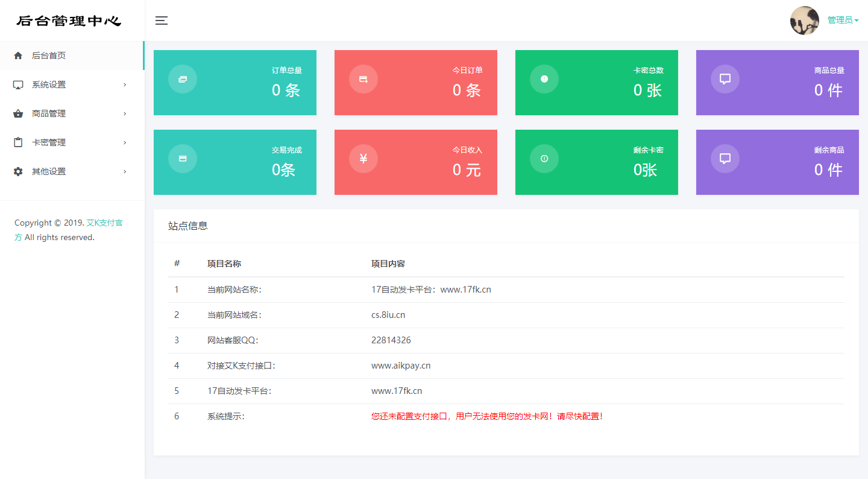Expand 系统设置 with its chevron
This screenshot has width=868, height=479.
[125, 84]
